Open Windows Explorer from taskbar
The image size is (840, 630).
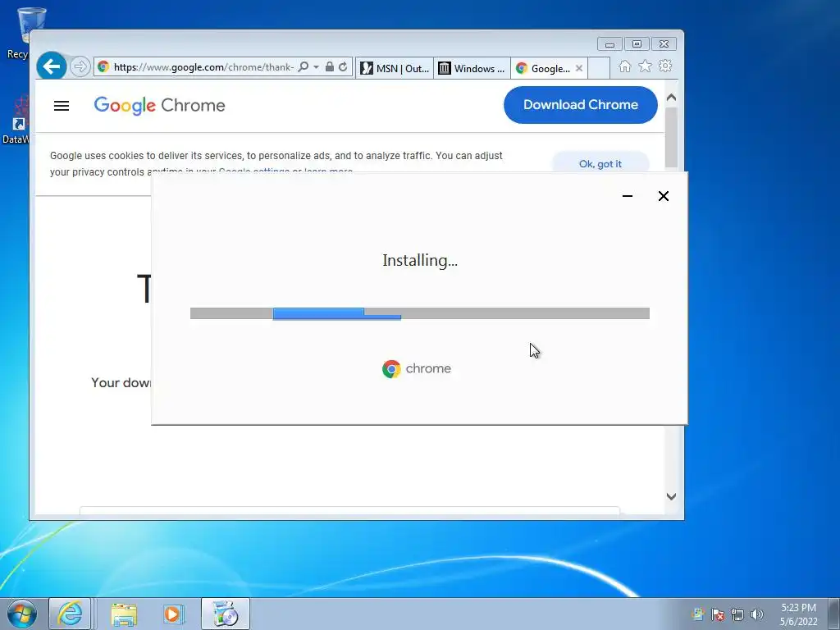coord(124,614)
